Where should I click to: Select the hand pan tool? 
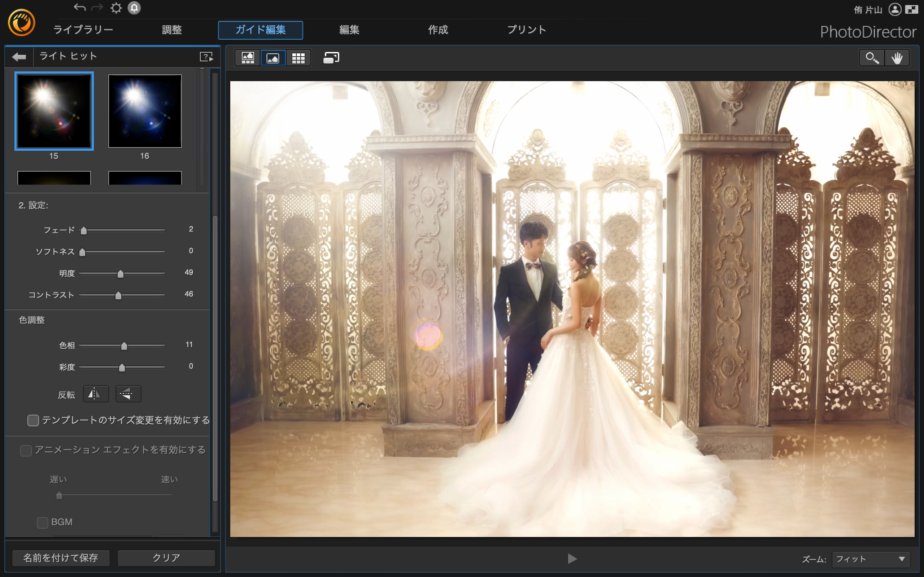click(897, 58)
